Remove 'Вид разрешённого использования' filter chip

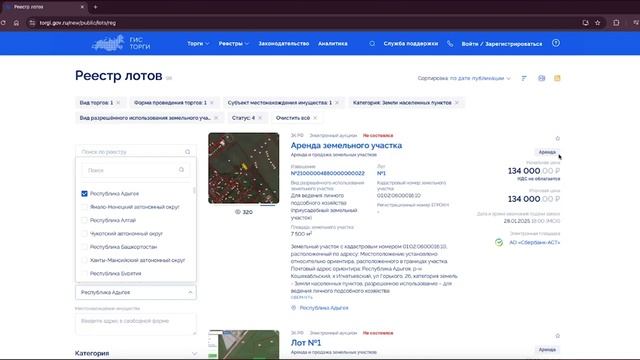coord(216,118)
